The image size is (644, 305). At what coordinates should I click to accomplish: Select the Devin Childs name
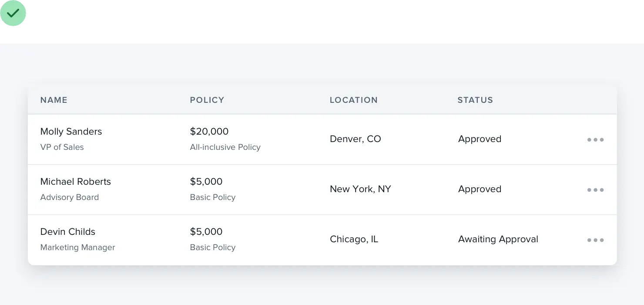pyautogui.click(x=67, y=232)
